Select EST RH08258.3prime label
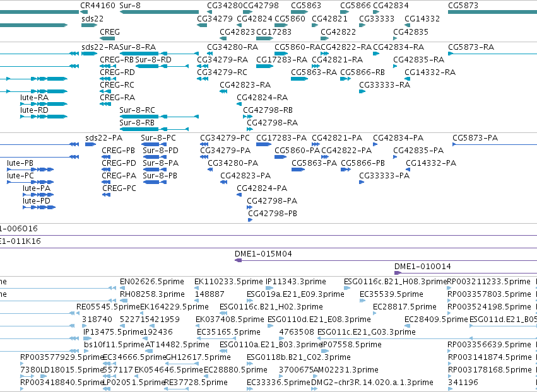The width and height of the screenshot is (537, 392). 152,294
